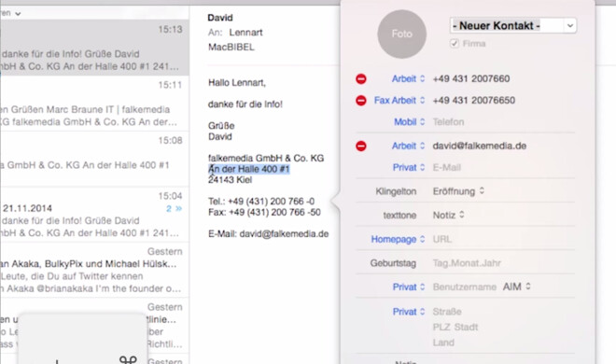
Task: Change the Arbeit label of the phone number
Action: 408,79
